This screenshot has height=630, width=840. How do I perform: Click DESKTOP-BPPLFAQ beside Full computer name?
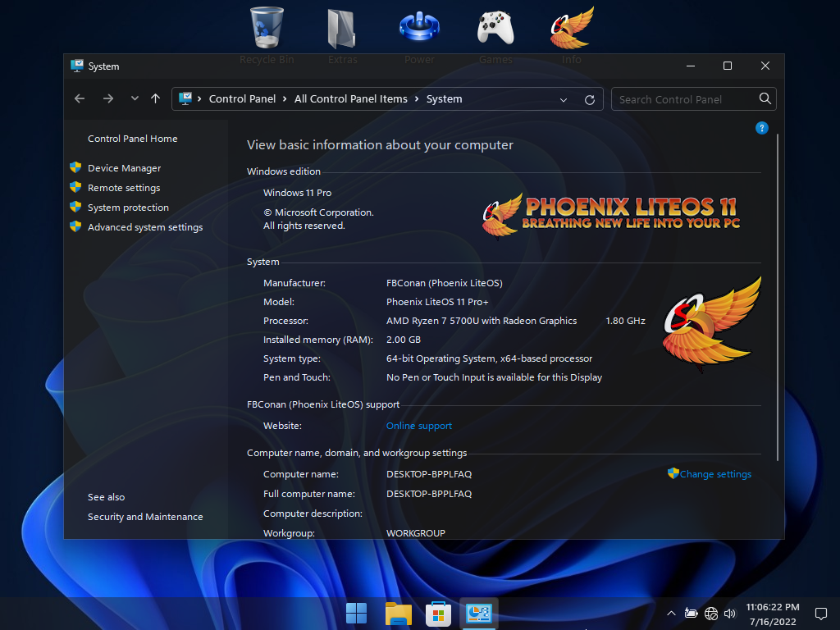click(429, 494)
